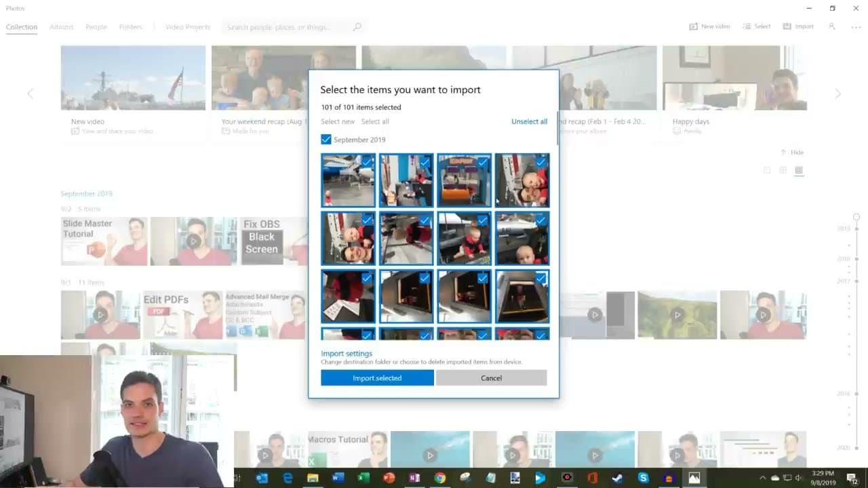Uncheck the September 2019 group checkbox
The width and height of the screenshot is (868, 488).
[x=326, y=139]
